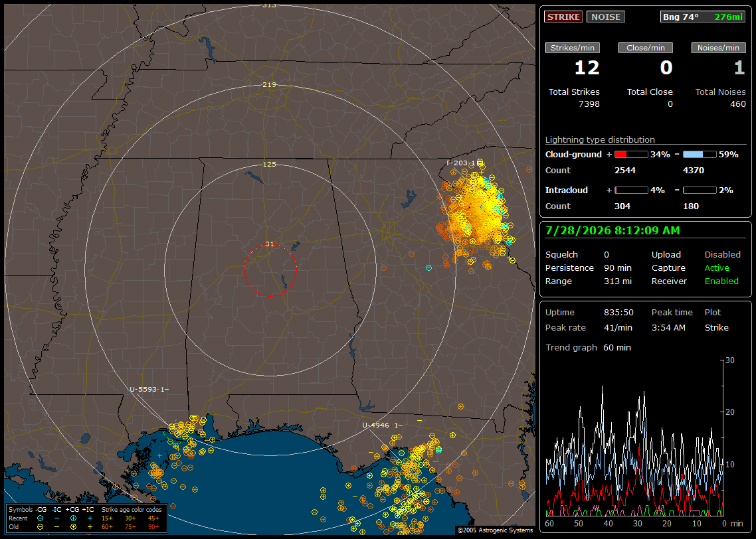The width and height of the screenshot is (756, 539).
Task: Click the old +IC yellow plus symbol
Action: (90, 527)
